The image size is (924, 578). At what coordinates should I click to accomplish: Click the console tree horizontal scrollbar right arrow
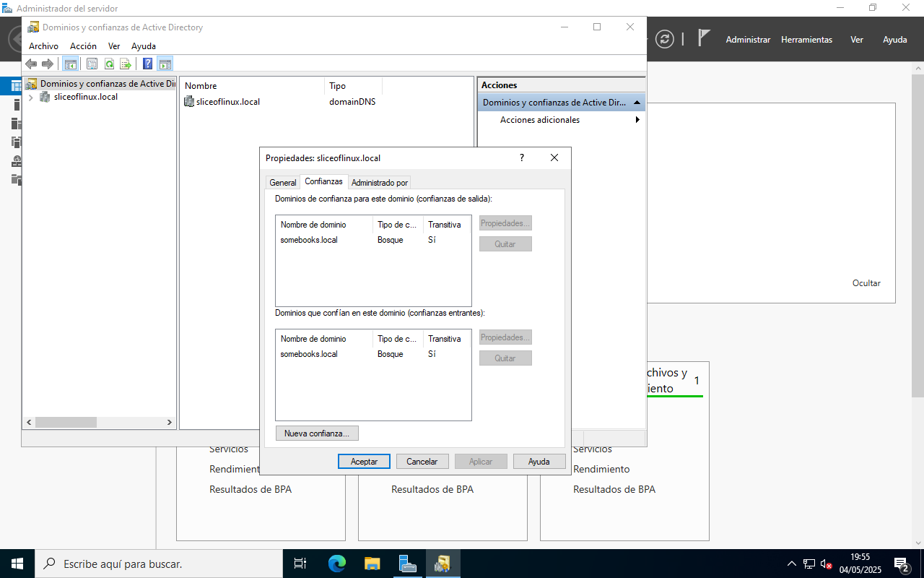pos(170,422)
